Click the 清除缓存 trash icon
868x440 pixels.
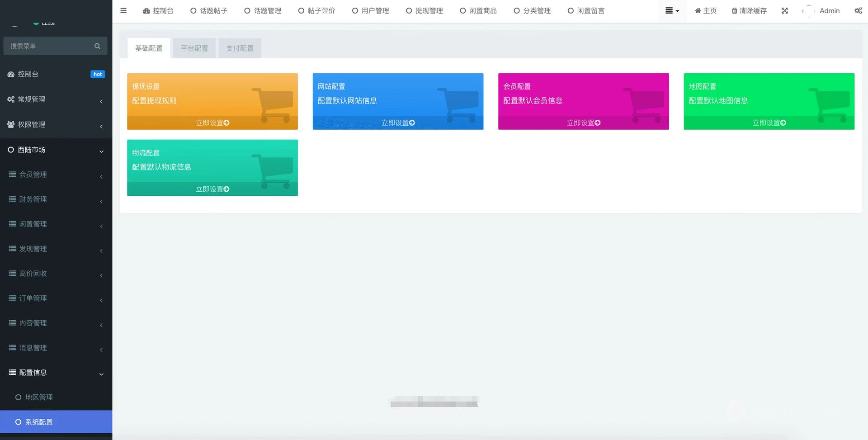[735, 10]
